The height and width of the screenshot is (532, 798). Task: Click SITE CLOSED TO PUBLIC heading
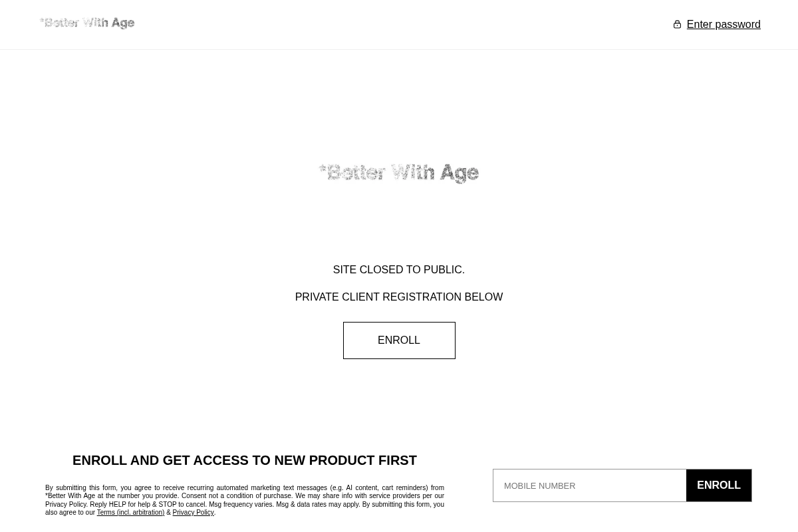coord(399,269)
